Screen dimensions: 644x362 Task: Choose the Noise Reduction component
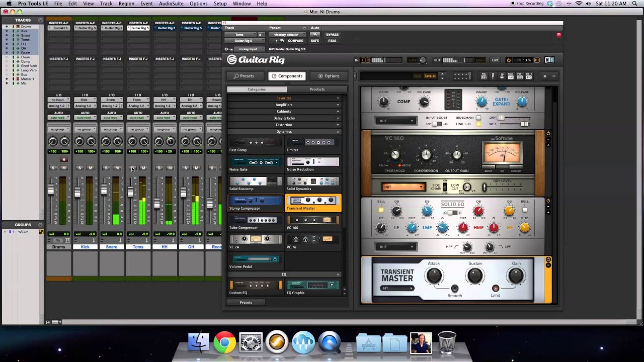(x=313, y=164)
